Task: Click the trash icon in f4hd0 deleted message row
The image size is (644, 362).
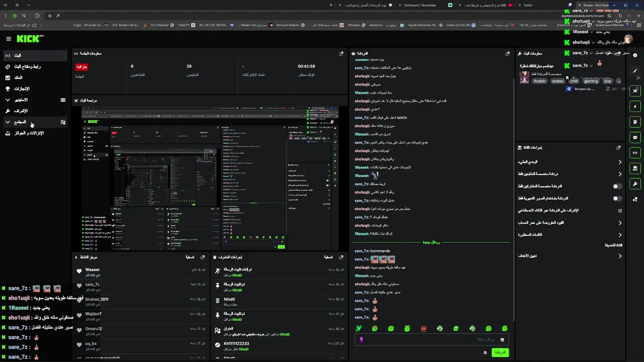Action: (217, 300)
